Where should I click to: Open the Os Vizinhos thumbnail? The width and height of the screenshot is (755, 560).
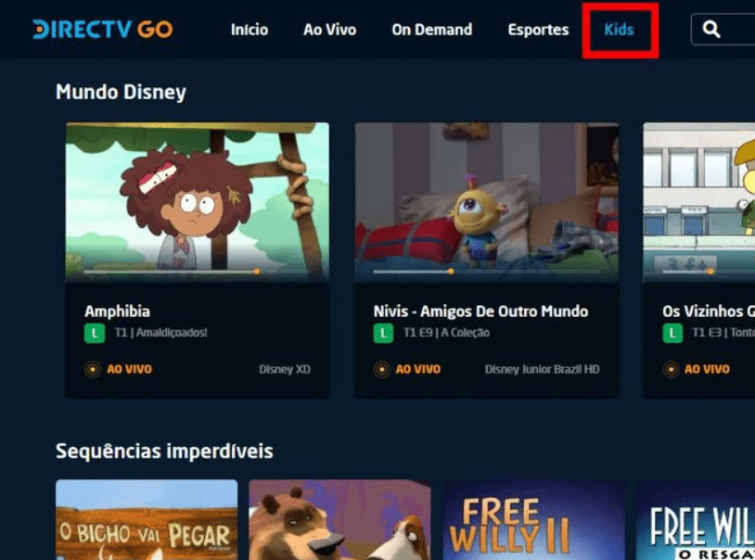click(699, 202)
